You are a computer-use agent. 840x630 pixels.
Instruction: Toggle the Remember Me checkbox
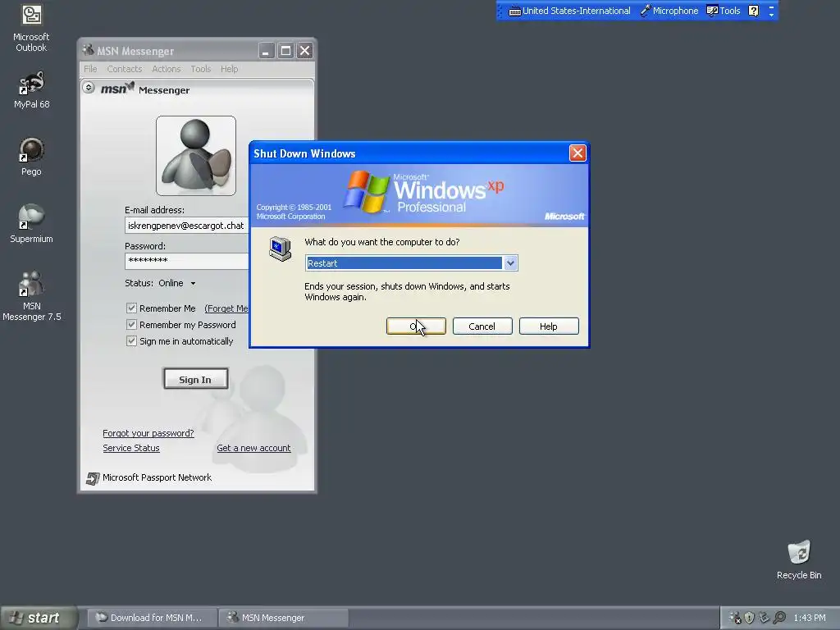pos(131,308)
